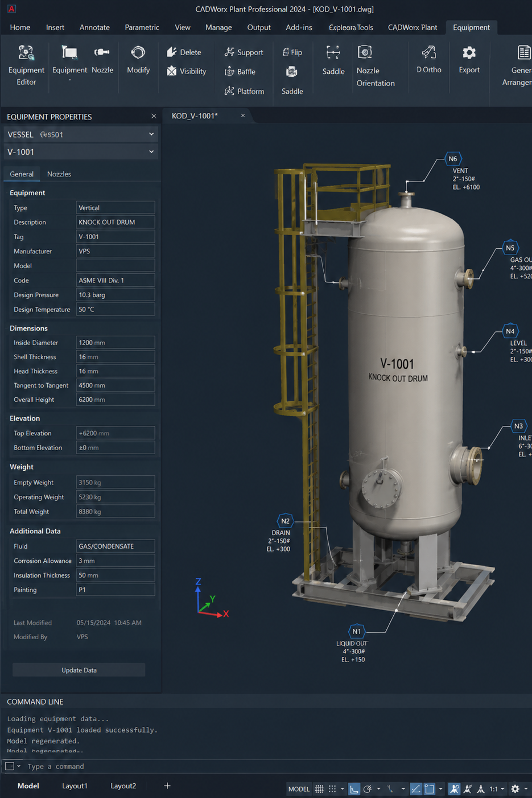Open the Equipment button dropdown arrow
532x798 pixels.
(x=69, y=81)
